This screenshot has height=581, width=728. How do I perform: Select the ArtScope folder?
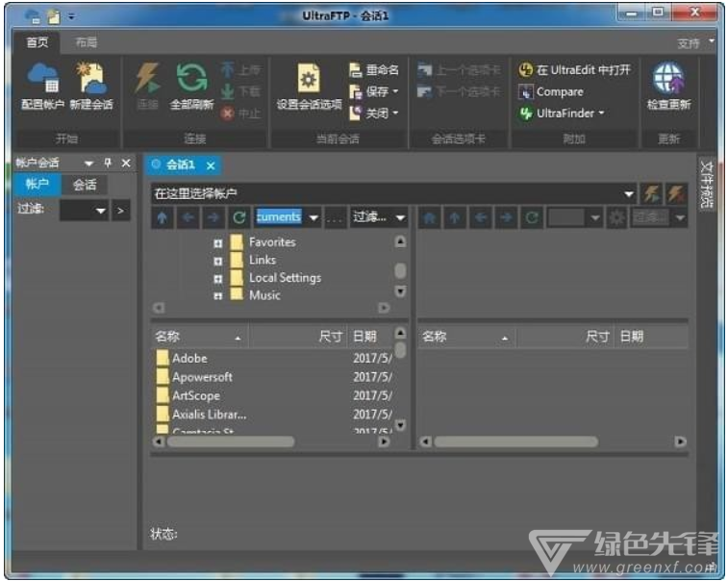point(196,395)
